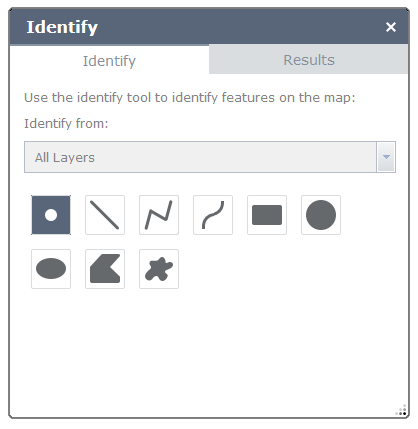This screenshot has height=429, width=418.
Task: Click the dropdown arrow beside All Layers
Action: pyautogui.click(x=386, y=157)
